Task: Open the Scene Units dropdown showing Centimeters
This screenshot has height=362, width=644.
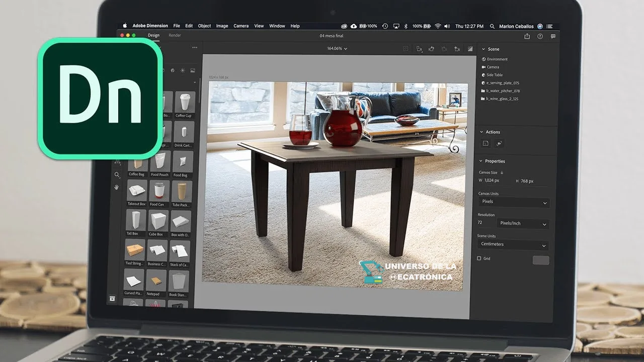Action: (x=512, y=244)
